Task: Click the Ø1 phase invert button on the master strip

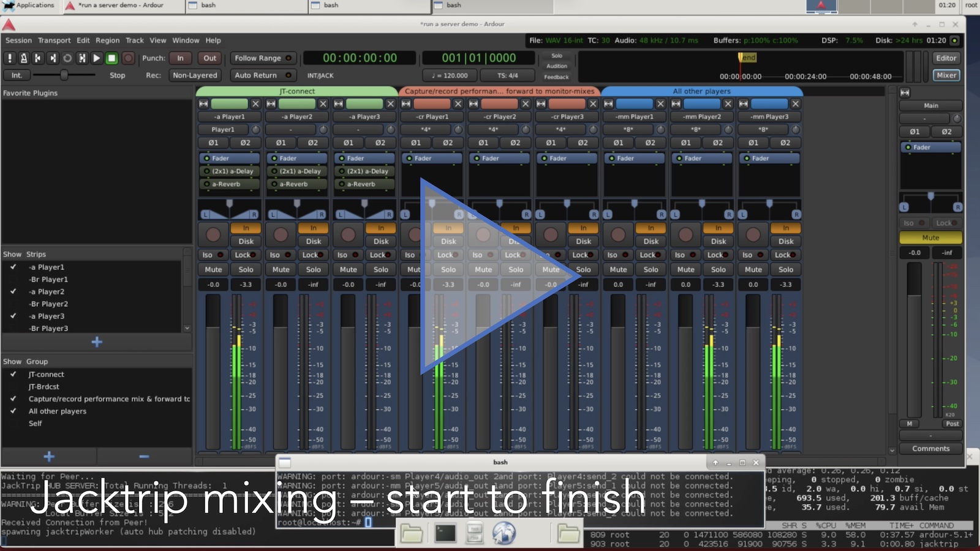Action: (914, 131)
